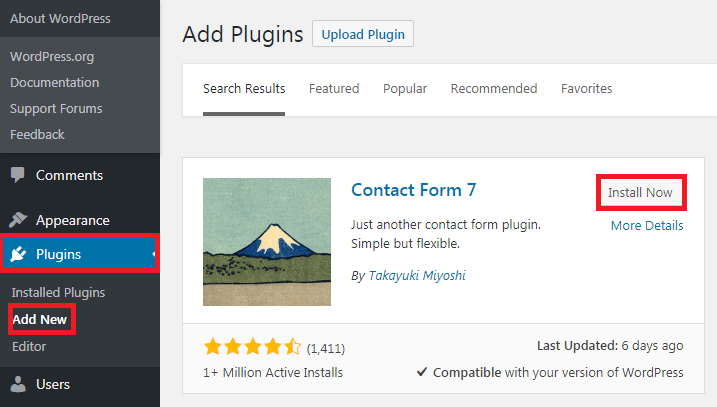The width and height of the screenshot is (717, 407).
Task: Click the Plugins plug icon
Action: (18, 254)
